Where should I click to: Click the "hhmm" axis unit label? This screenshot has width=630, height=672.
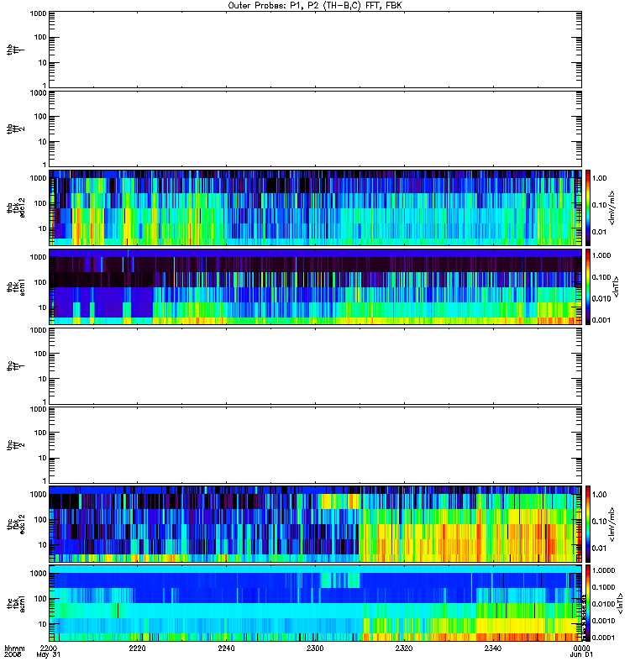[x=14, y=648]
